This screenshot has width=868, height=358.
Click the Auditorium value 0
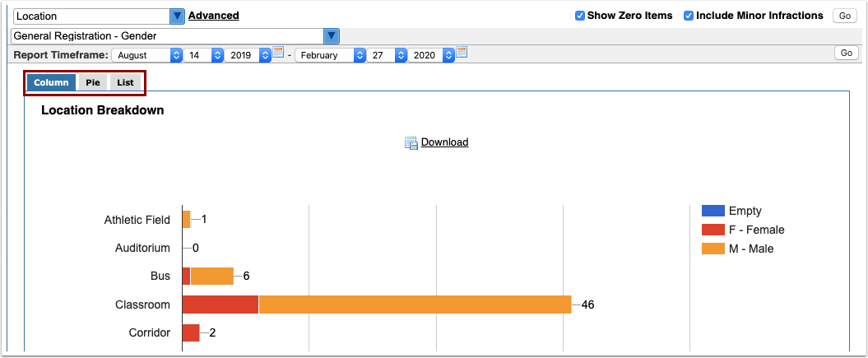(x=196, y=248)
